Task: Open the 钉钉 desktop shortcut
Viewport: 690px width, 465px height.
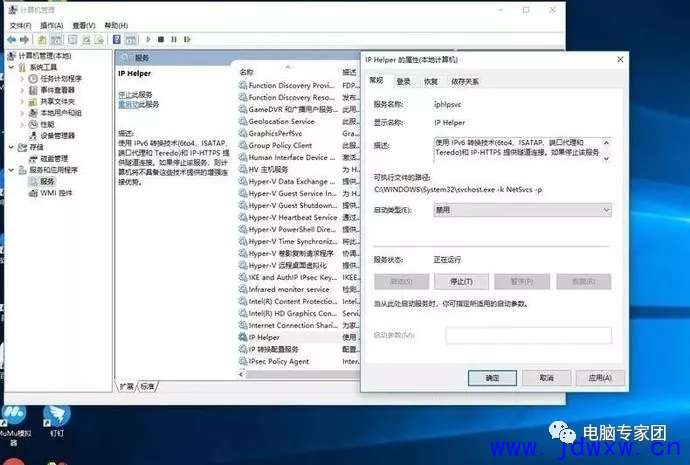Action: click(57, 420)
